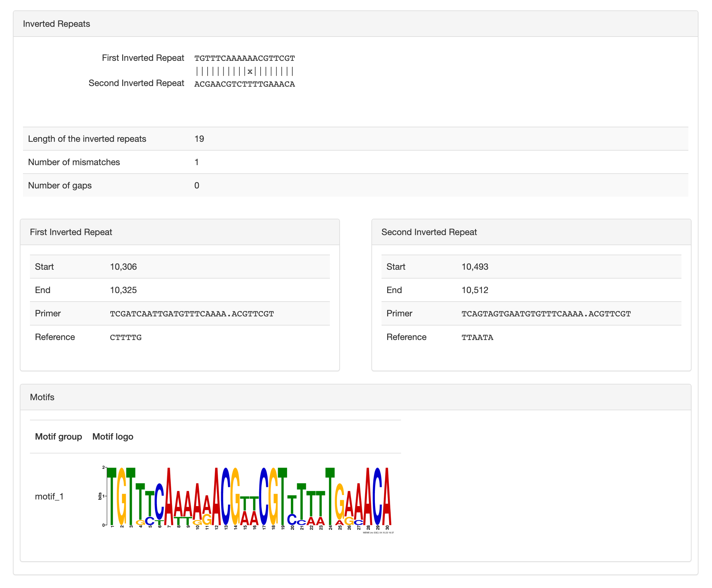Screen dimensions: 712x588
Task: Click second repeat primer TCAGTAGTGAATGTGTTTCAAAA.ACGTTCGT
Action: 546,314
